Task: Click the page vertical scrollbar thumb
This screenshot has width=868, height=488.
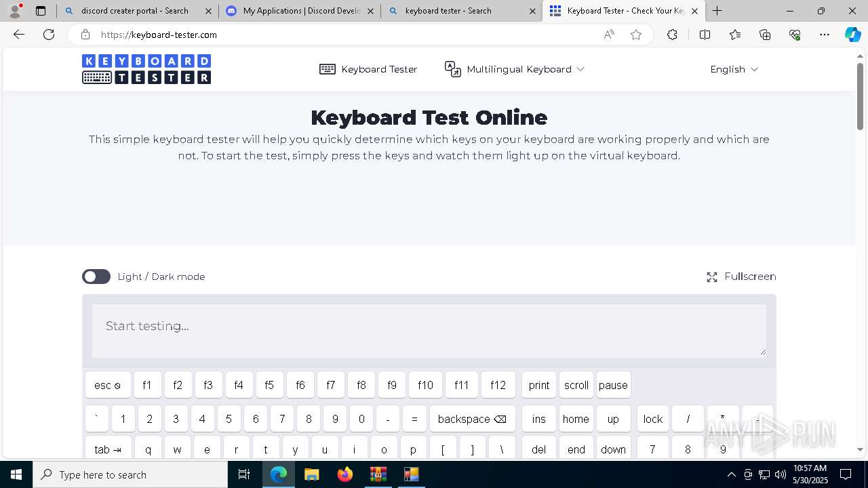Action: point(860,96)
